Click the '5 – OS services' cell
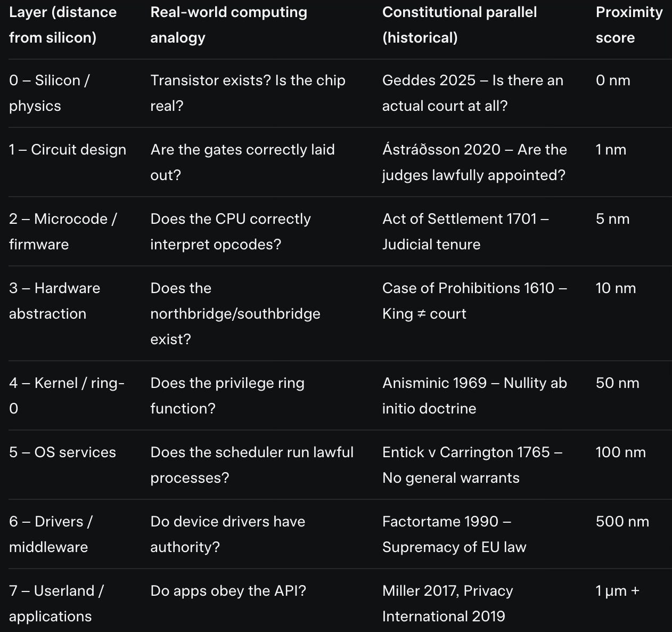Image resolution: width=672 pixels, height=632 pixels. point(62,452)
